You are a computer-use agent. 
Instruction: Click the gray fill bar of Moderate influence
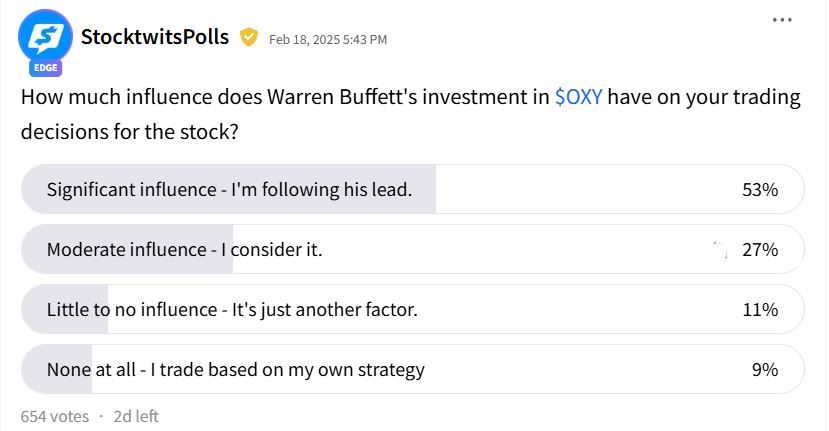tap(127, 249)
